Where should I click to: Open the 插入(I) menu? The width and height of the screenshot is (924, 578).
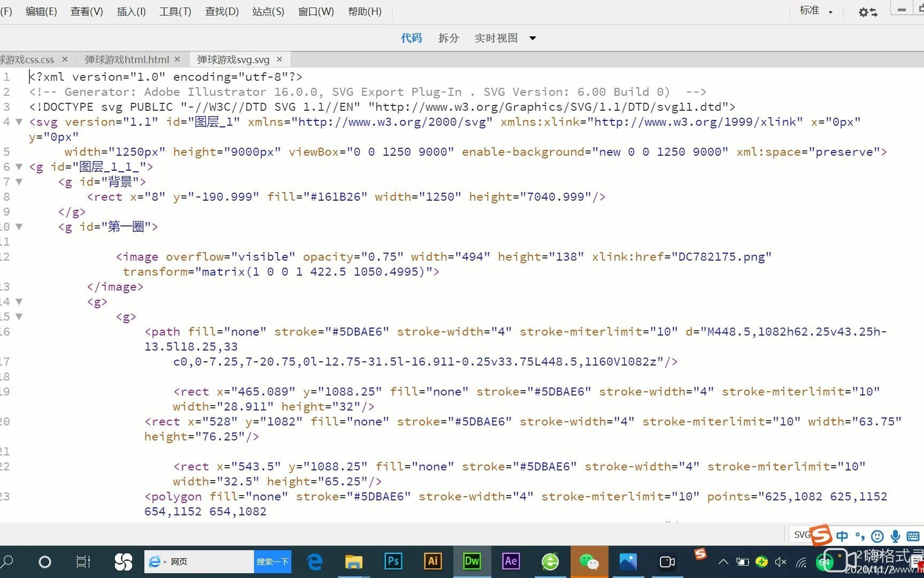(x=131, y=11)
